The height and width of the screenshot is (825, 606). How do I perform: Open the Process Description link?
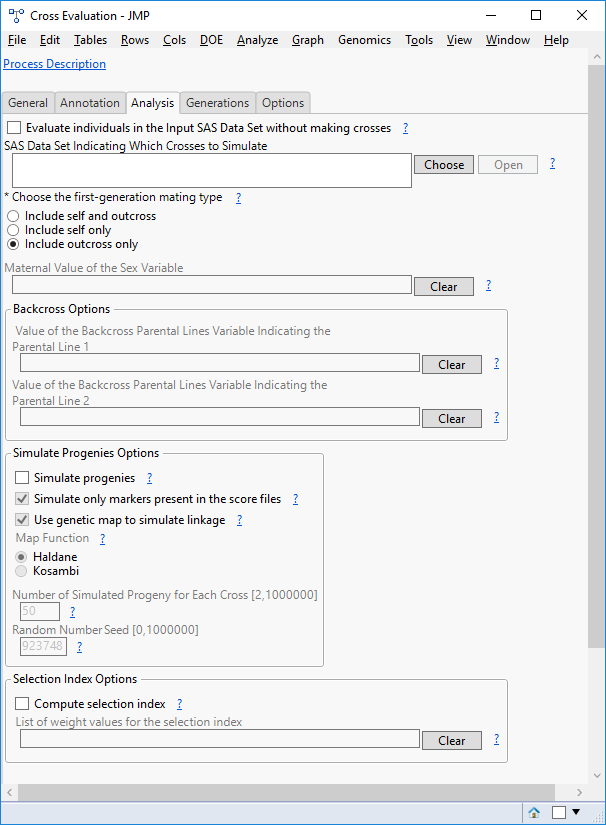click(55, 64)
